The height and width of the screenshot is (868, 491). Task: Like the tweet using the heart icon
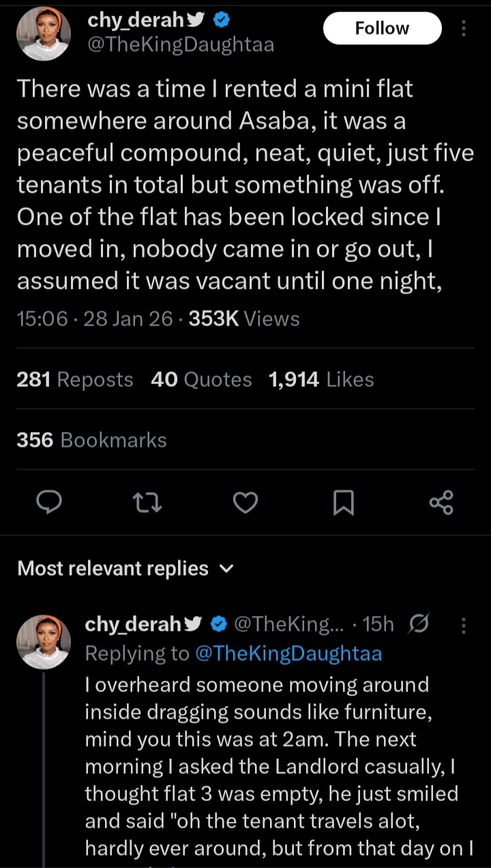coord(245,503)
